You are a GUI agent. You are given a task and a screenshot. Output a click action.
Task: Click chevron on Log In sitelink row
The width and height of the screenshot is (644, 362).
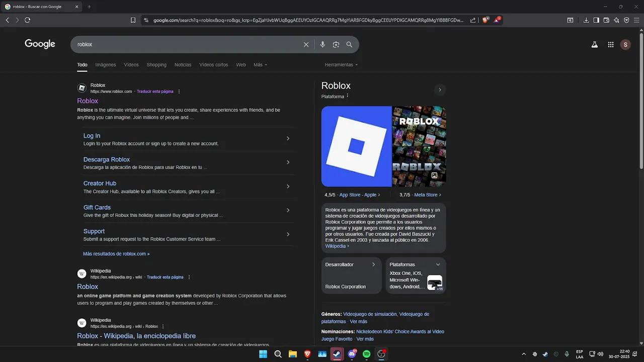(288, 139)
